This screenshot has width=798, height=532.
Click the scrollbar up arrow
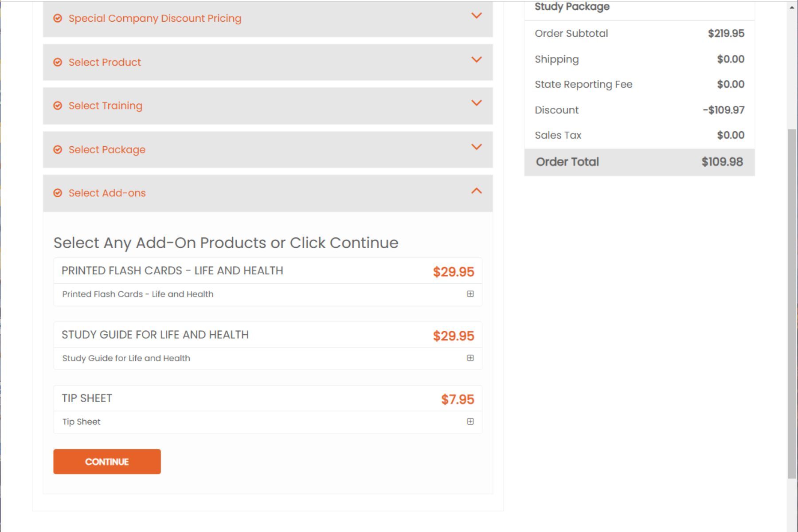pos(792,7)
